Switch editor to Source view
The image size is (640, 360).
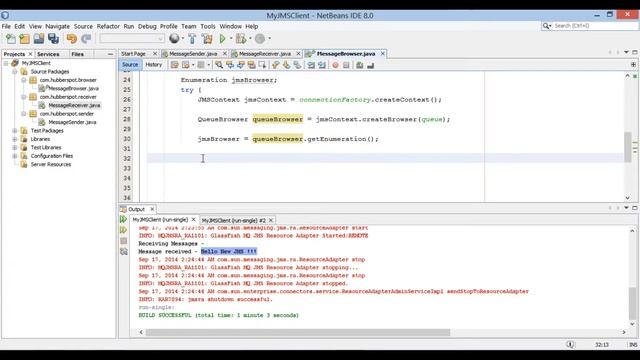pos(130,64)
